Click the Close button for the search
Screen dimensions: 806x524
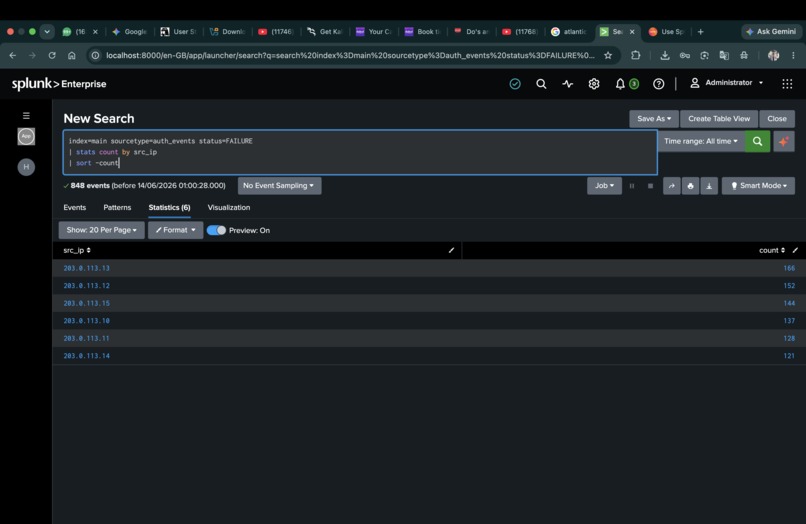[x=777, y=119]
